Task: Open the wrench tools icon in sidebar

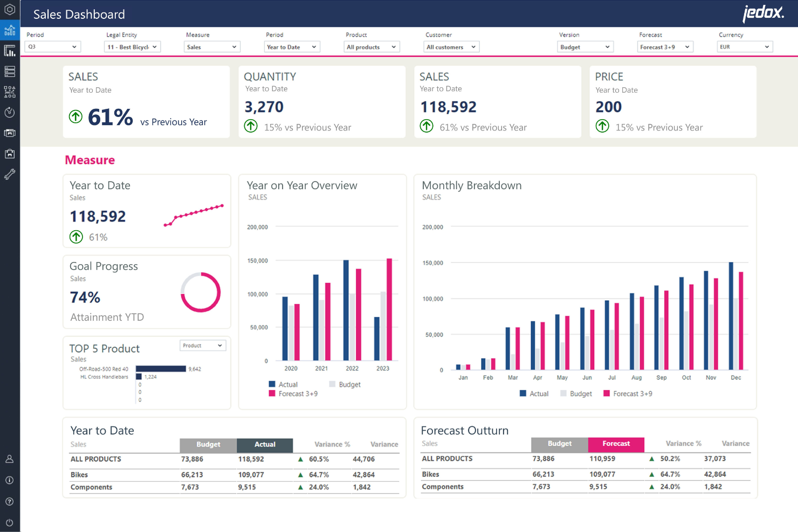Action: (10, 174)
